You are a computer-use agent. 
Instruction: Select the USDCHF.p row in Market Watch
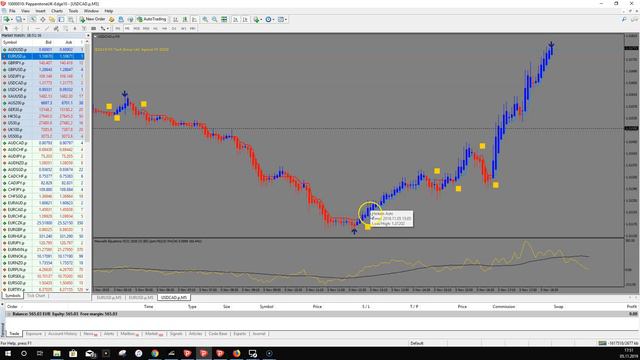(x=42, y=89)
